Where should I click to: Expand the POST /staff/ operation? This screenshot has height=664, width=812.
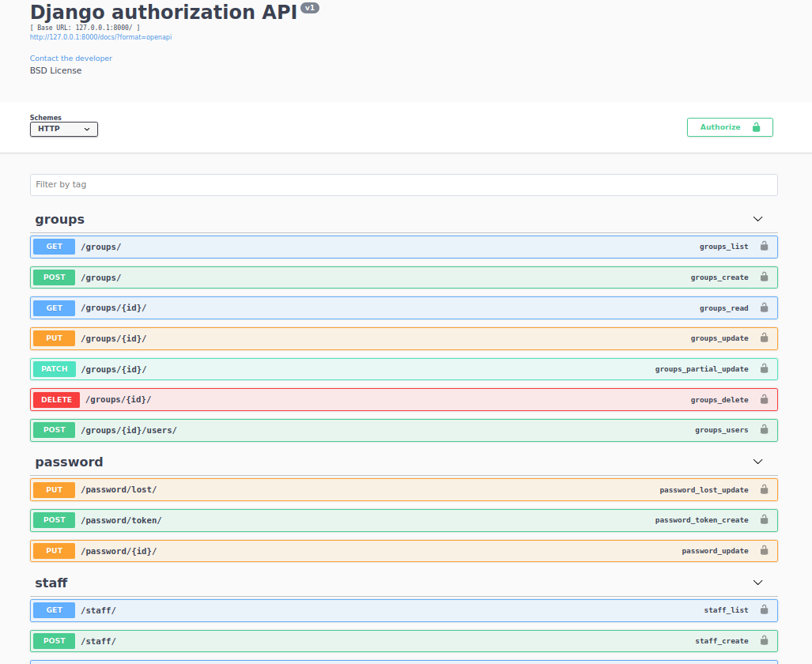coord(404,641)
